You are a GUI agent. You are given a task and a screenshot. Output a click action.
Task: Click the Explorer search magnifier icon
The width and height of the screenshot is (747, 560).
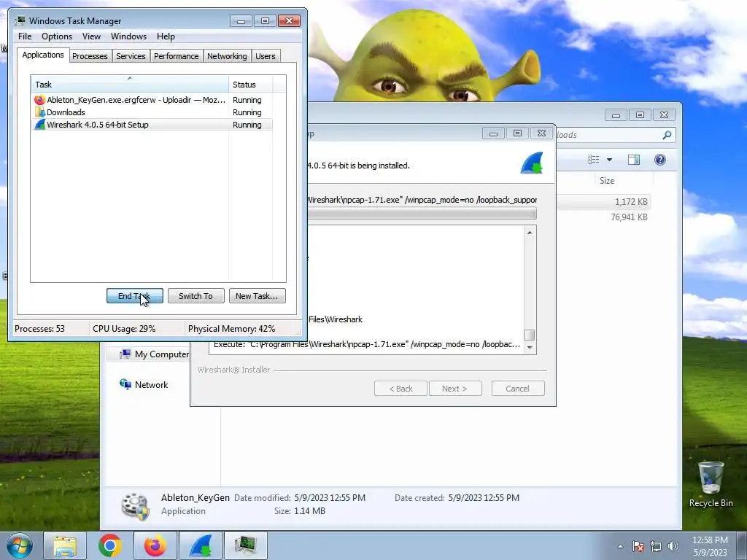click(667, 135)
